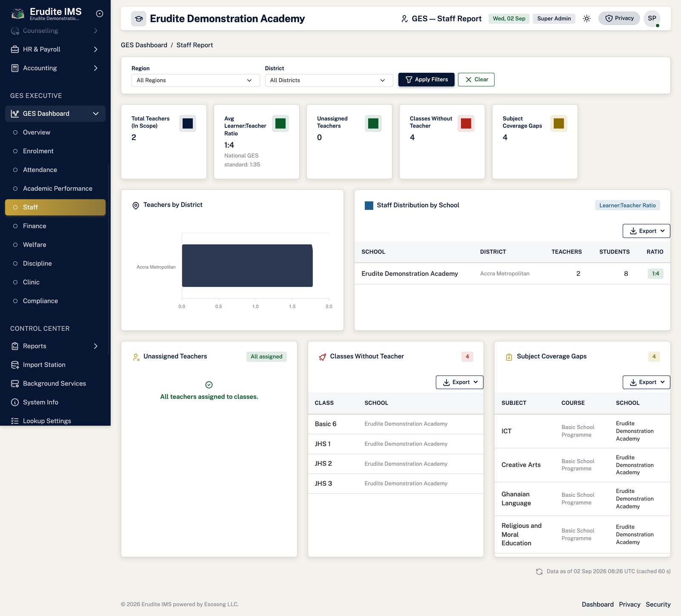Expand the Reports menu chevron
Viewport: 681px width, 616px height.
click(x=96, y=346)
